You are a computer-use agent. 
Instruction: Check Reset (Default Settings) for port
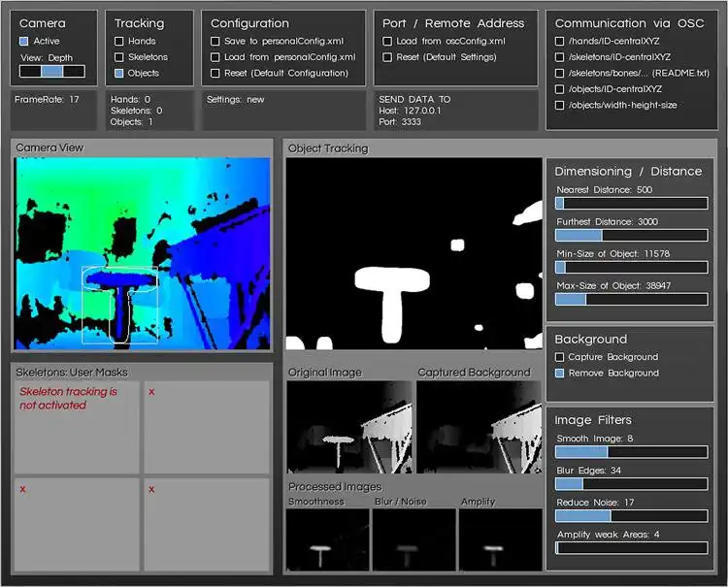coord(387,57)
